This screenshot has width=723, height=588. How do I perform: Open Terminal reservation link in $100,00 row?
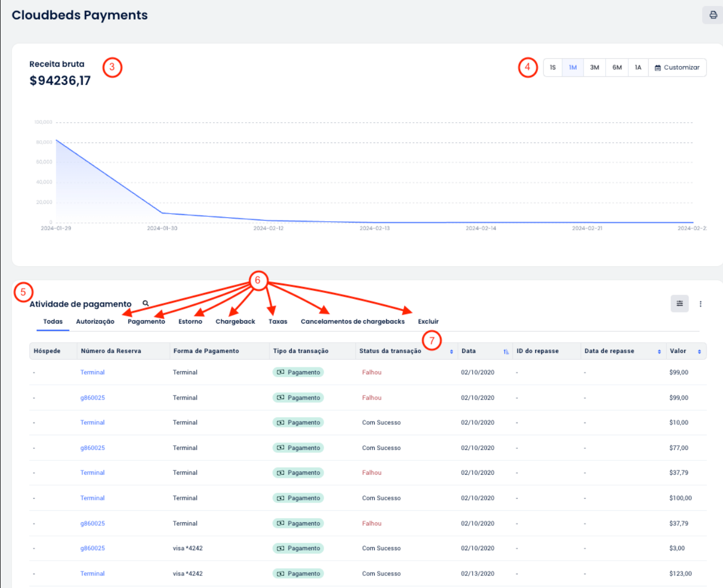pyautogui.click(x=93, y=498)
